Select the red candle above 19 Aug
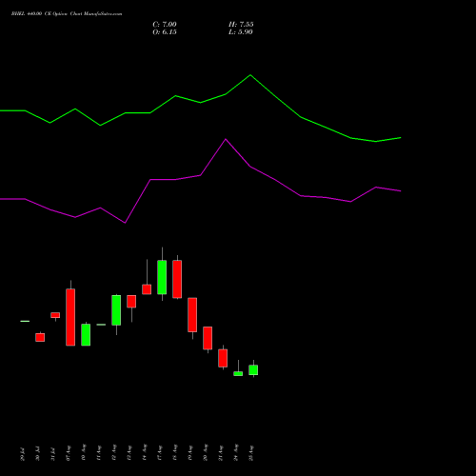The width and height of the screenshot is (476, 476). tap(192, 315)
